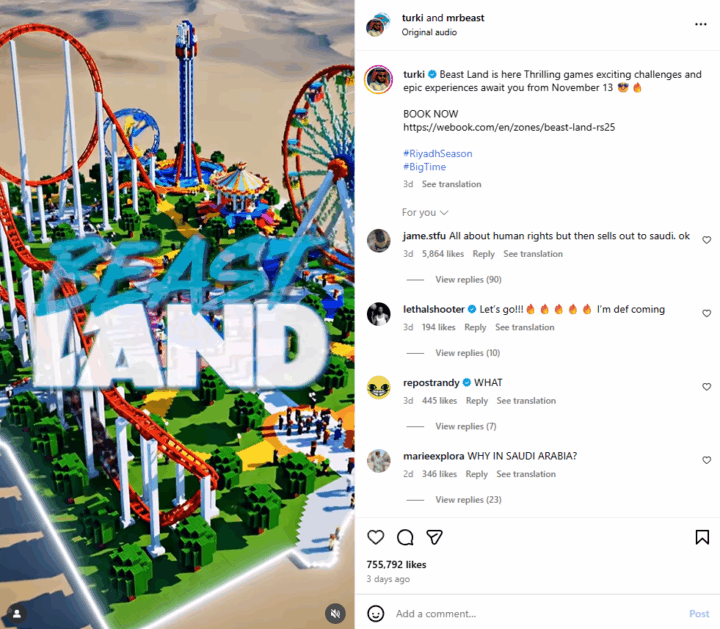Open the #RiyadhSeason hashtag
The height and width of the screenshot is (629, 720).
click(438, 154)
